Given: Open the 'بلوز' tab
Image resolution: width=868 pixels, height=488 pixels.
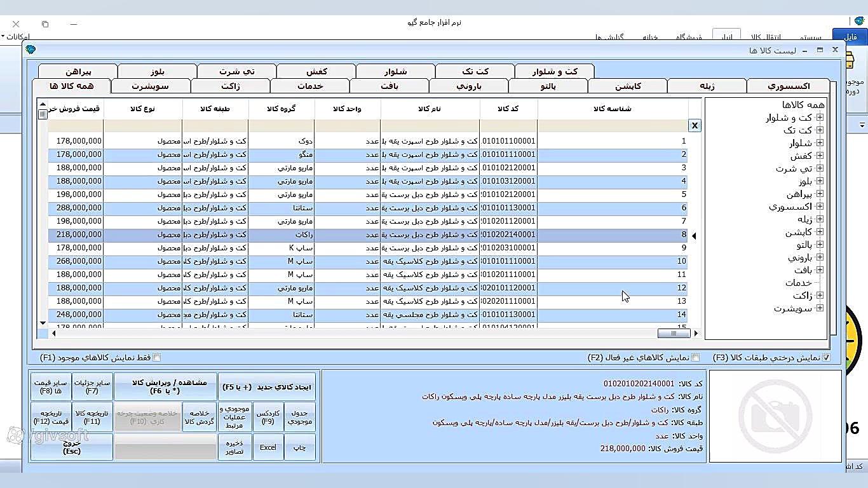Looking at the screenshot, I should point(157,71).
